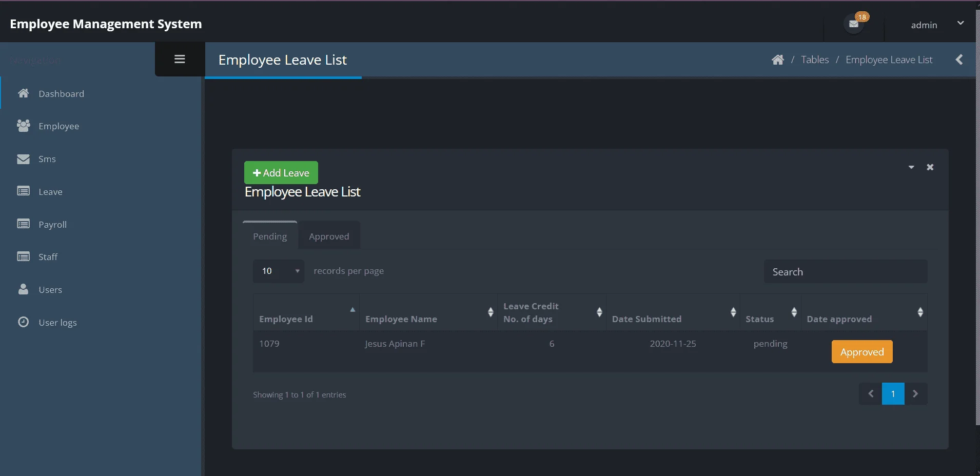The image size is (980, 476).
Task: Sort by Employee Name column arrows
Action: click(491, 312)
